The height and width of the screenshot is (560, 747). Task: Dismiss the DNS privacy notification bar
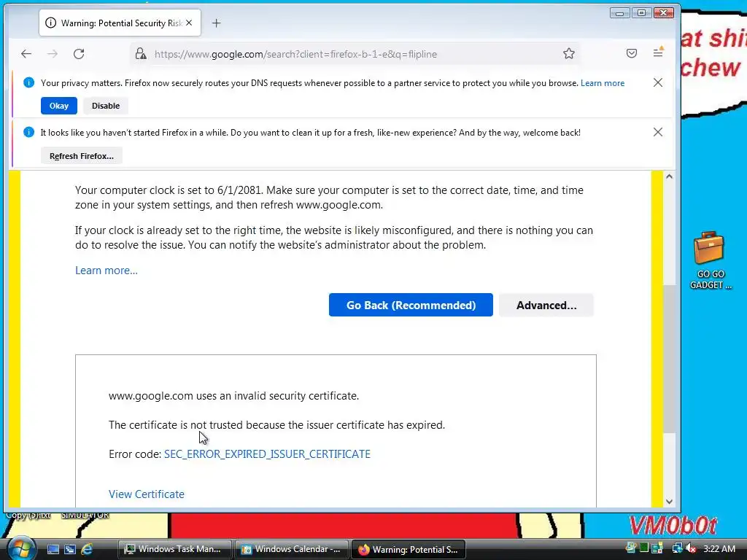(x=658, y=83)
